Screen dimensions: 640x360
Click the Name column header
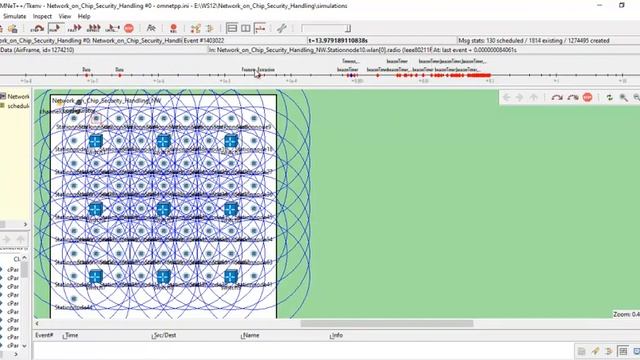[250, 335]
